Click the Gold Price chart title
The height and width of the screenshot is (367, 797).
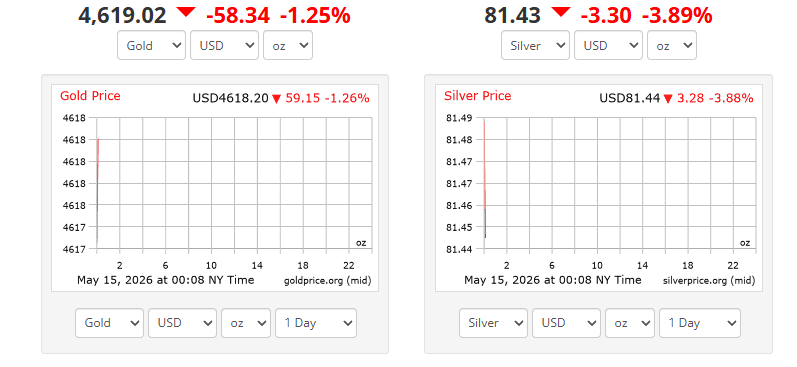pos(90,96)
